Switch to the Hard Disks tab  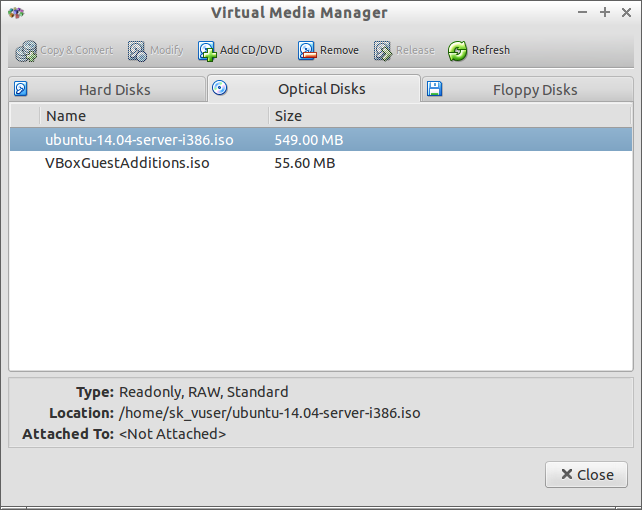[106, 89]
